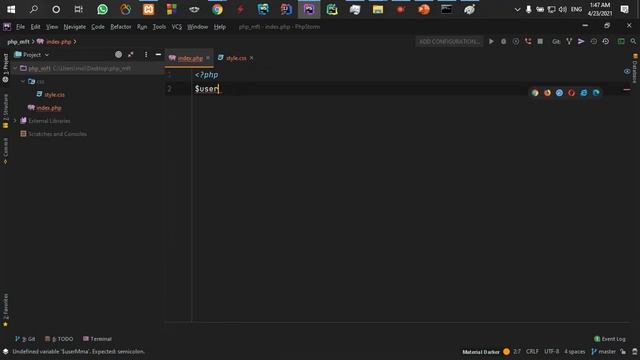Switch to the style.css editor tab

pyautogui.click(x=236, y=58)
